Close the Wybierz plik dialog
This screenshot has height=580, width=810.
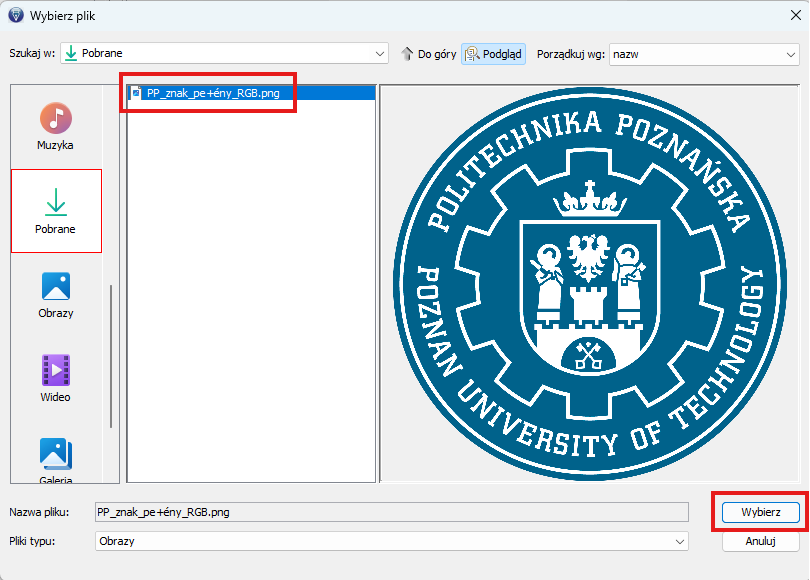coord(796,15)
